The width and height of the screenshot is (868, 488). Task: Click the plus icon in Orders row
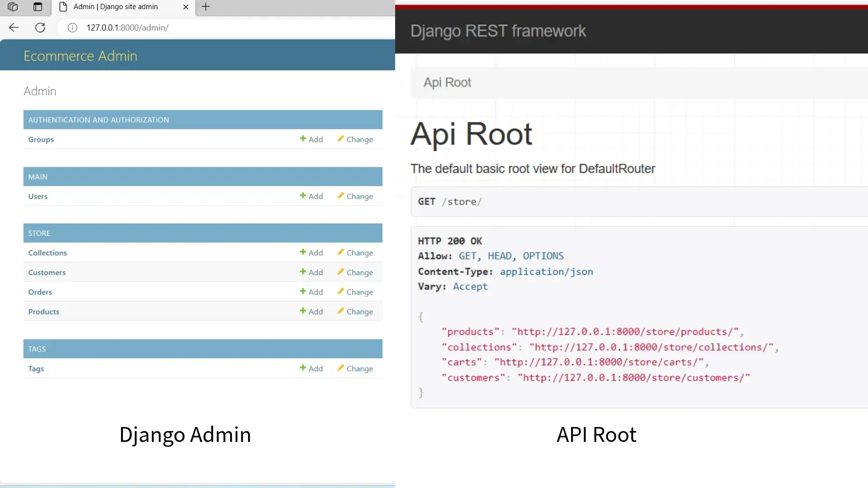[303, 291]
